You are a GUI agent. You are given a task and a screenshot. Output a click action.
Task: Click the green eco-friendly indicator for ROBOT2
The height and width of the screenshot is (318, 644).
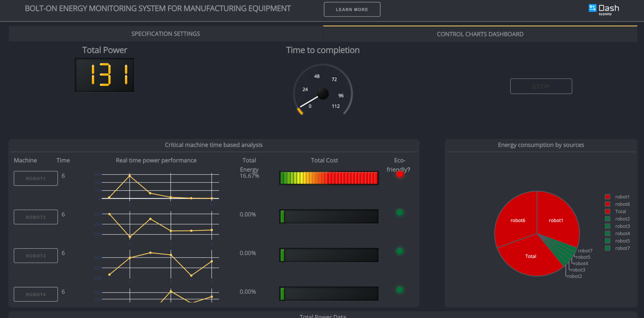point(400,213)
